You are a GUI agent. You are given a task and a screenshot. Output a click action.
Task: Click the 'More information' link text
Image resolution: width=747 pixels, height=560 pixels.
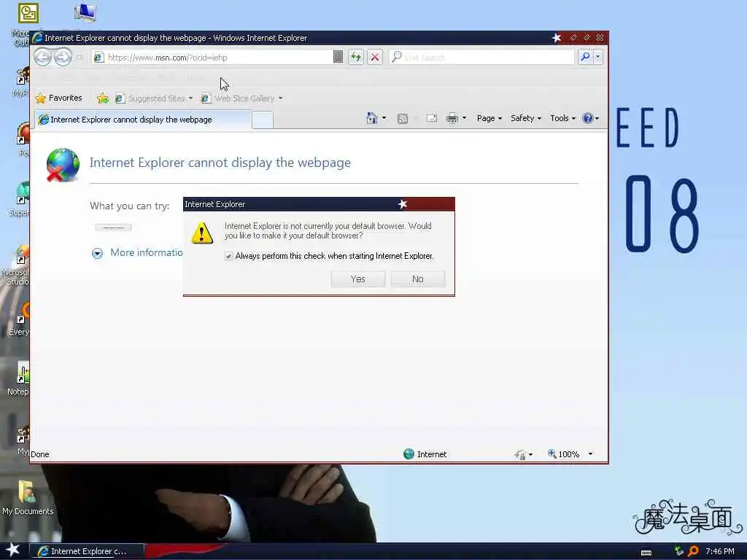(x=146, y=253)
